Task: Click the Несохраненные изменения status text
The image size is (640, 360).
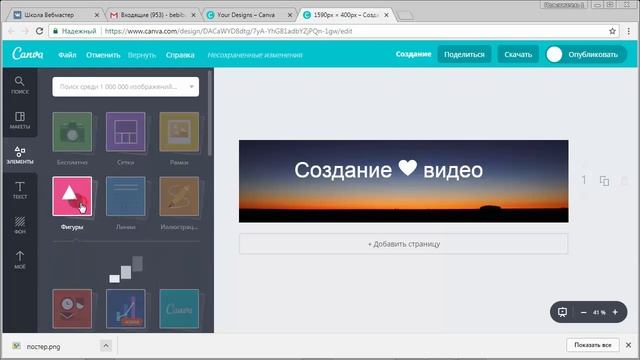Action: pos(255,55)
